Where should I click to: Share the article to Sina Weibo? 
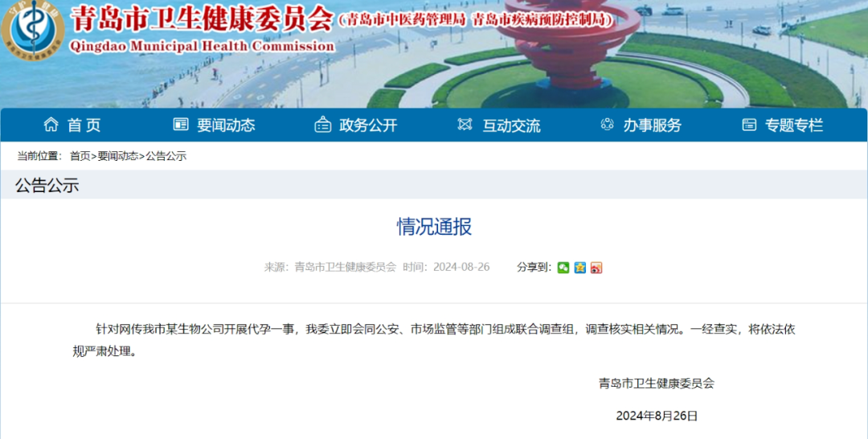click(596, 268)
